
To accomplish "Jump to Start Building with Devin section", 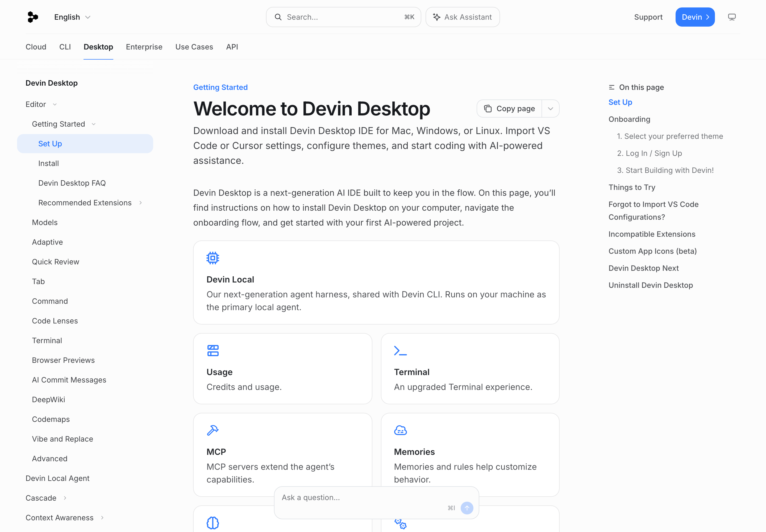I will click(x=665, y=170).
